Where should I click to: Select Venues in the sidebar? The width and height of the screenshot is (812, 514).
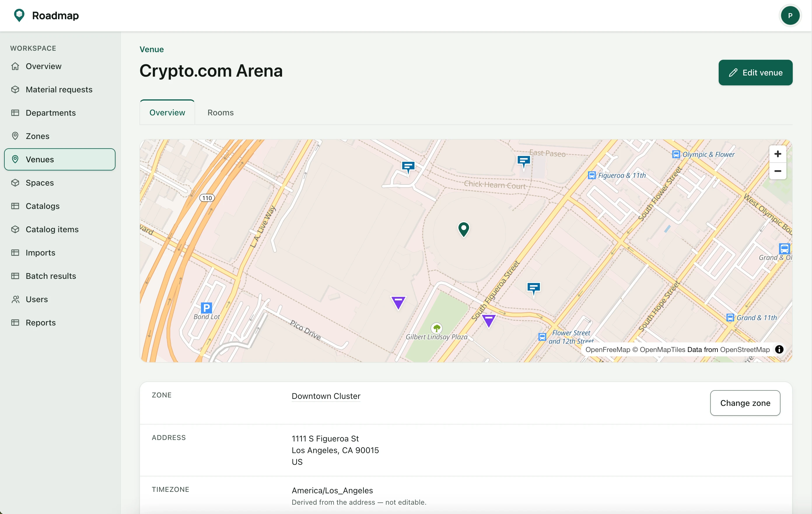pyautogui.click(x=60, y=159)
